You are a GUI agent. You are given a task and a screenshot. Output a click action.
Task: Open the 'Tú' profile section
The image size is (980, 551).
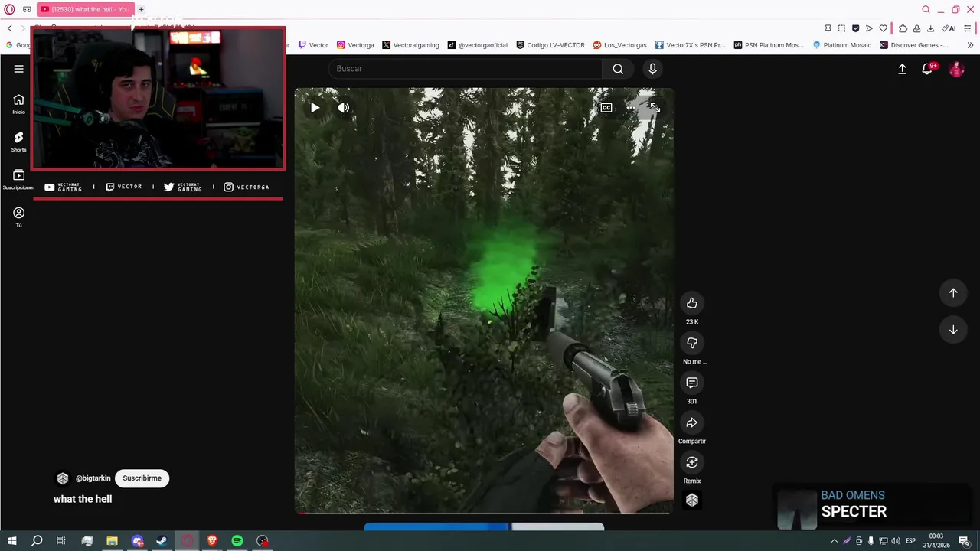coord(18,217)
